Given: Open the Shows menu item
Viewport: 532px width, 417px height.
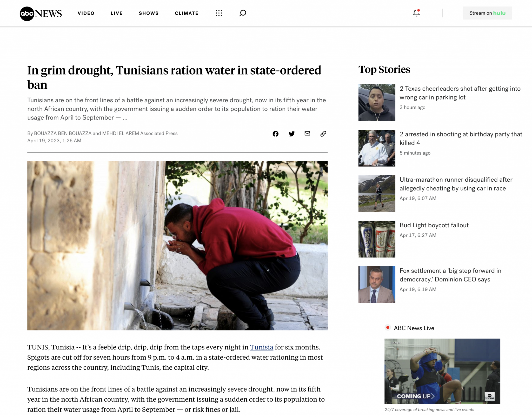Looking at the screenshot, I should [149, 13].
